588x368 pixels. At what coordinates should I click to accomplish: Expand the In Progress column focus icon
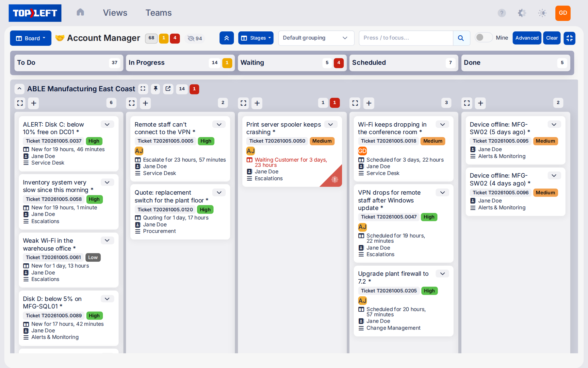point(132,103)
